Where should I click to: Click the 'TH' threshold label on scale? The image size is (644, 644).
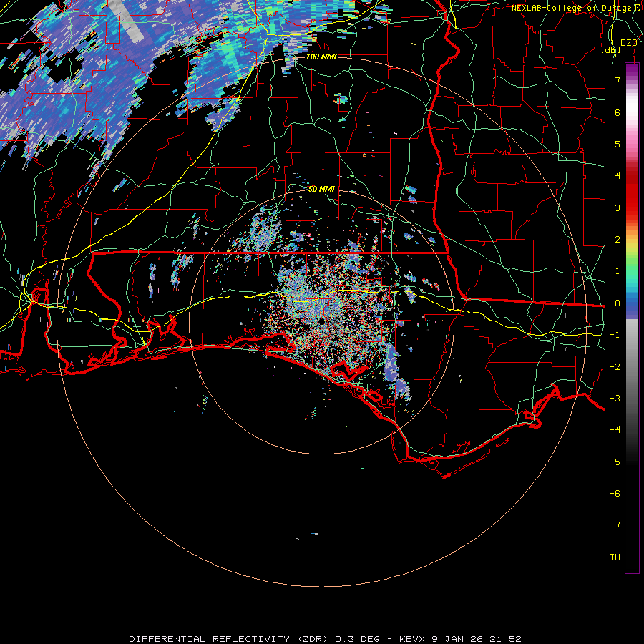coord(615,557)
